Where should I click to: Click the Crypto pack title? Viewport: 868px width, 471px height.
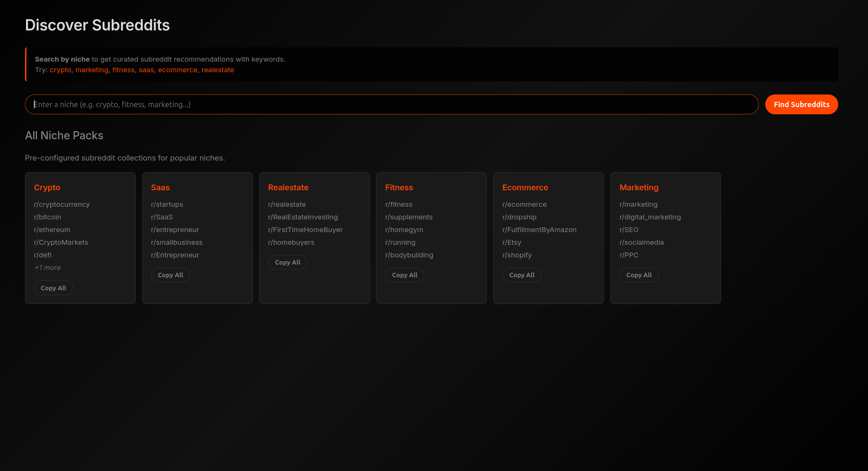47,188
